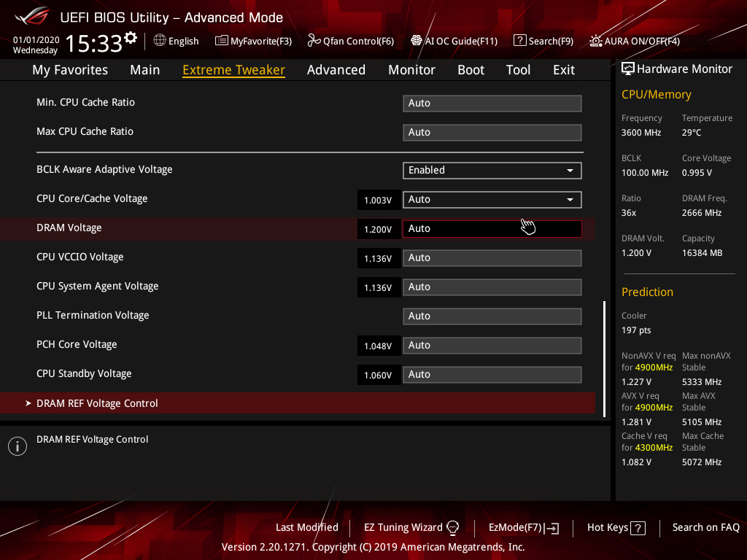Viewport: 747px width, 560px height.
Task: Open the Boot tab
Action: 471,70
